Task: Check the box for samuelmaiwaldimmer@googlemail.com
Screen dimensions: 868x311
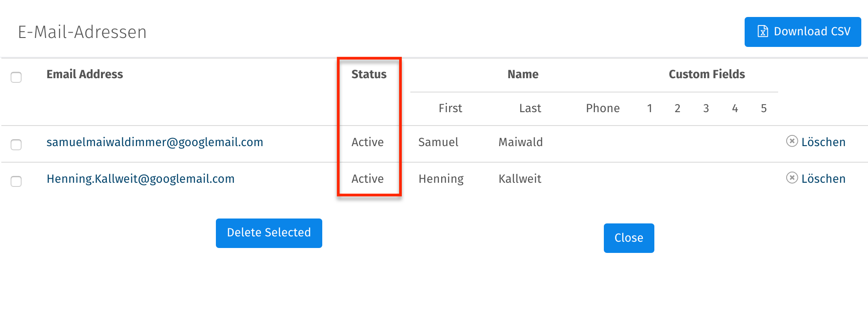Action: coord(16,145)
